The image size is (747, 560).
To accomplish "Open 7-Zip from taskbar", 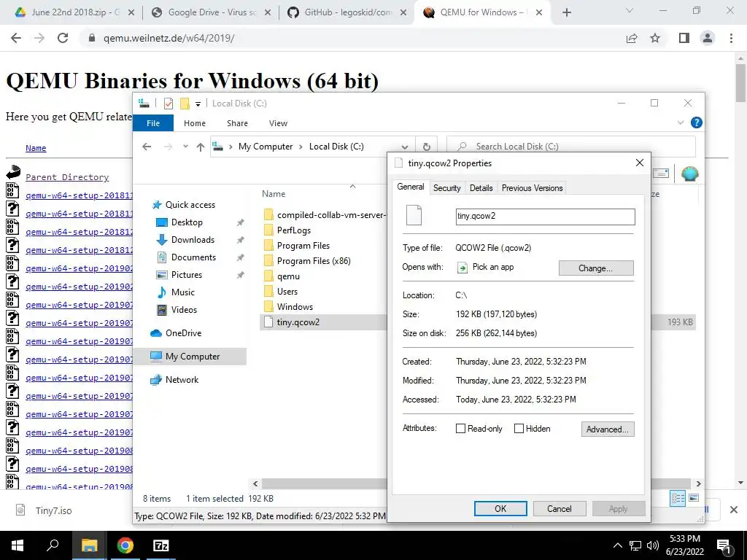I will 161,545.
